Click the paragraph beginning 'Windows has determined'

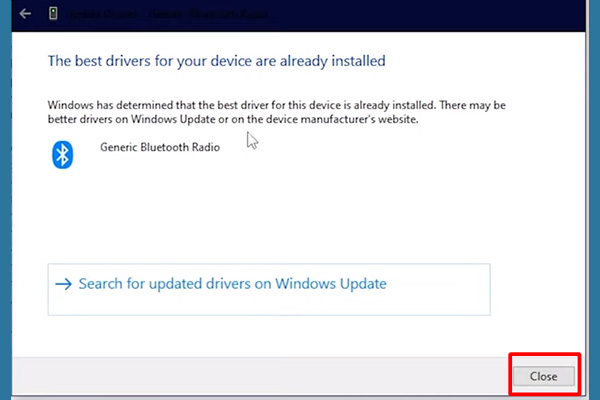(x=277, y=112)
